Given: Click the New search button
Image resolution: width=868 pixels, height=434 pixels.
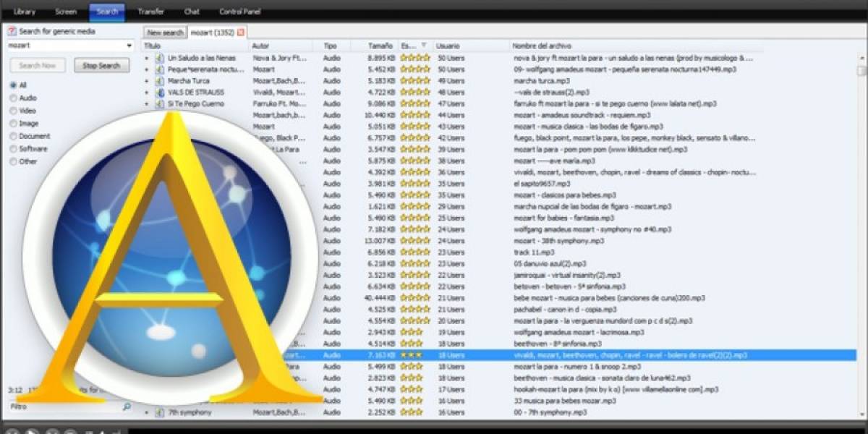Looking at the screenshot, I should pos(165,33).
